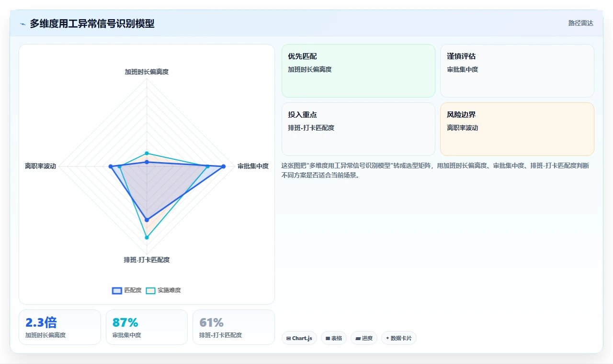Click the 多维度用工异常信号识别模型 page title
Screen dimensions: 613x364
(x=92, y=23)
